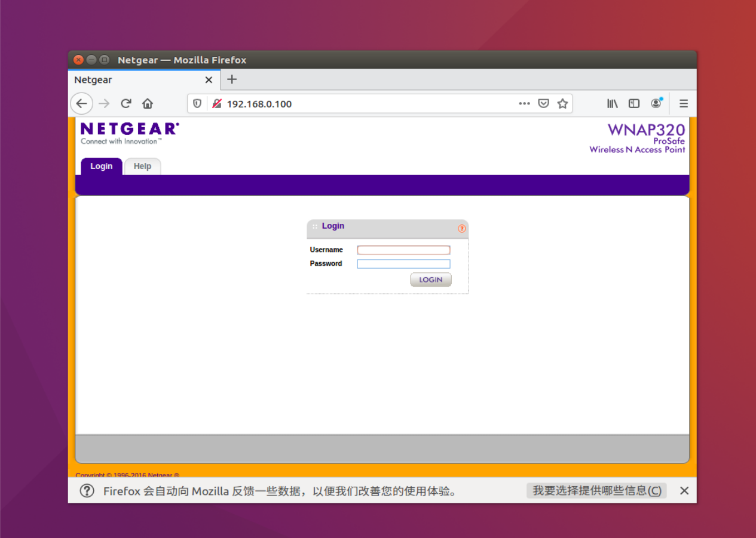Focus the Username input field

pos(403,250)
